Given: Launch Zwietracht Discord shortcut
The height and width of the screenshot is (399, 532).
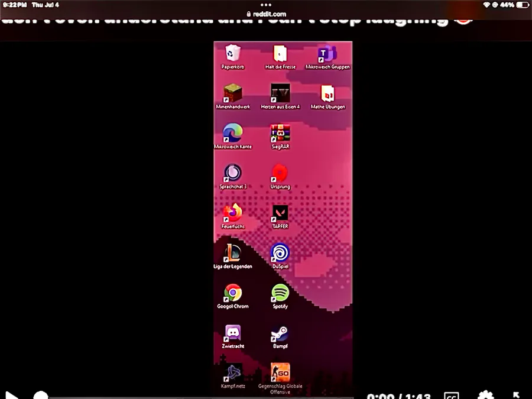Looking at the screenshot, I should pyautogui.click(x=233, y=333).
